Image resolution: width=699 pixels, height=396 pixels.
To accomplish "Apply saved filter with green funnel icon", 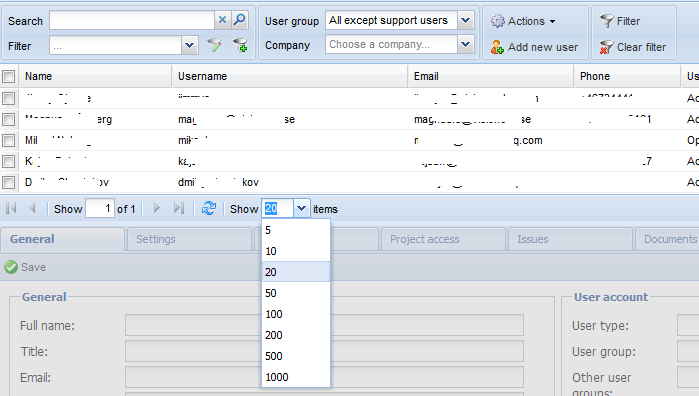I will [x=214, y=45].
